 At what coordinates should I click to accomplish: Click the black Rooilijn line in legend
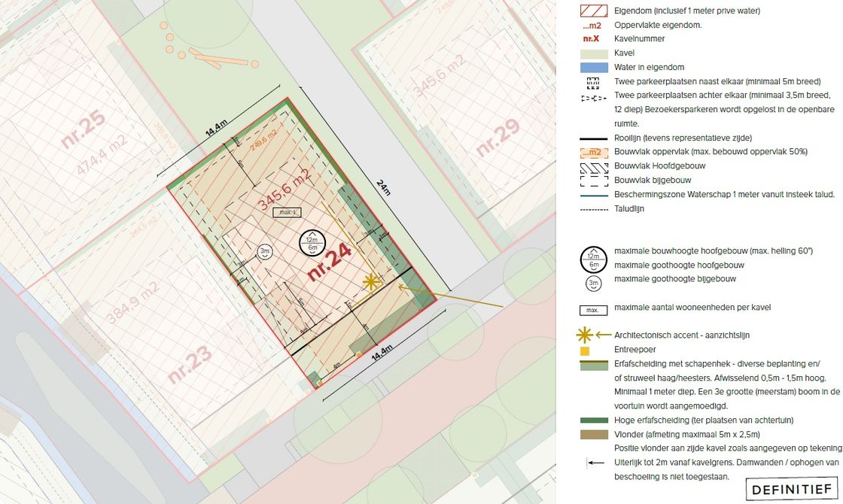pyautogui.click(x=593, y=138)
